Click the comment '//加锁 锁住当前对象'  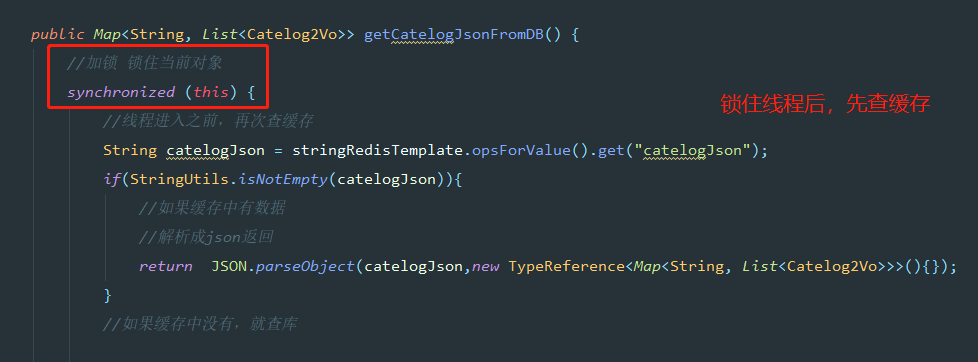(145, 63)
